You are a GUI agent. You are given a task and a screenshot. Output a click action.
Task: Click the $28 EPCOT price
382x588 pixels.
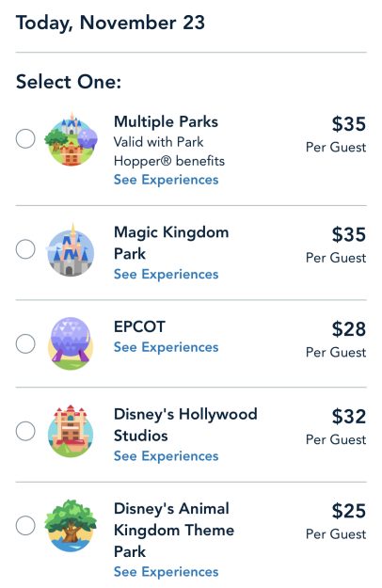pyautogui.click(x=349, y=329)
